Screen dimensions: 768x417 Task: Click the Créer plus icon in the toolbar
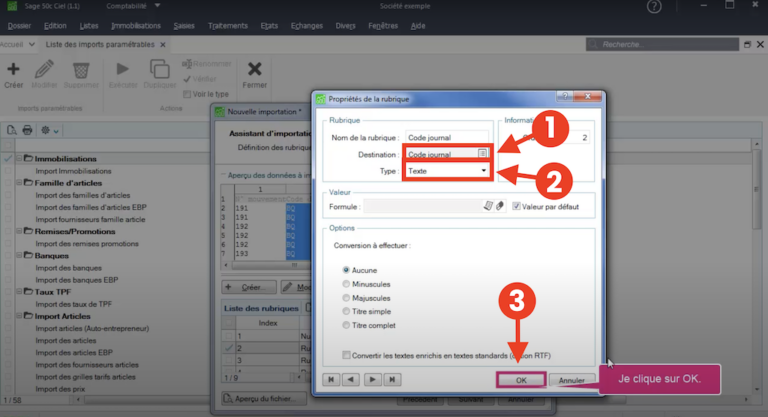pos(14,69)
